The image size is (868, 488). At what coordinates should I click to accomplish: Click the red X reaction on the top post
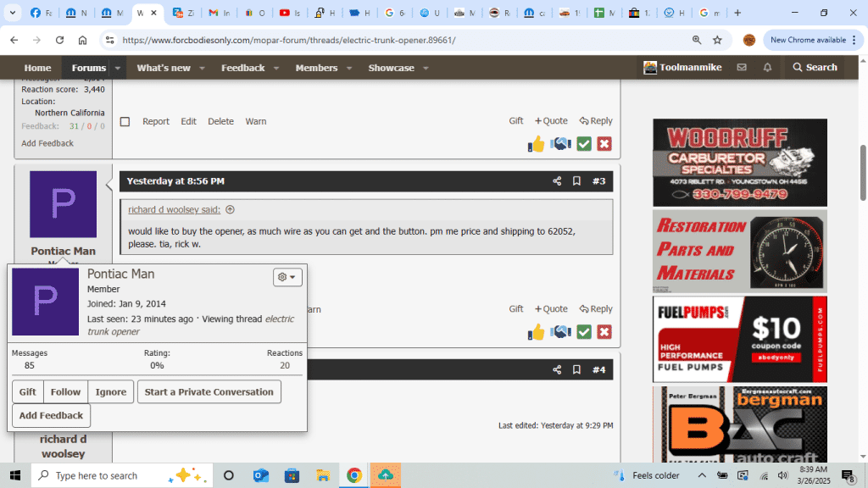(604, 144)
